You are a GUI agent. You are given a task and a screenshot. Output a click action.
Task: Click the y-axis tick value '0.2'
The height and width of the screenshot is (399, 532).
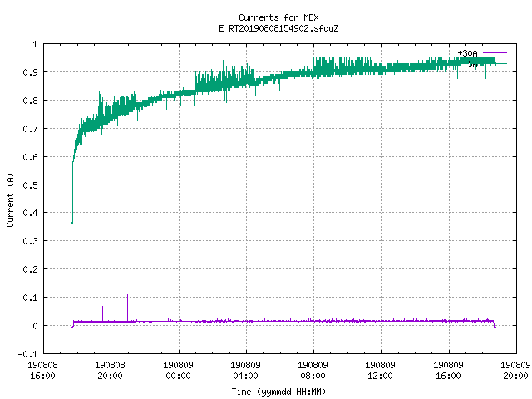coord(30,269)
